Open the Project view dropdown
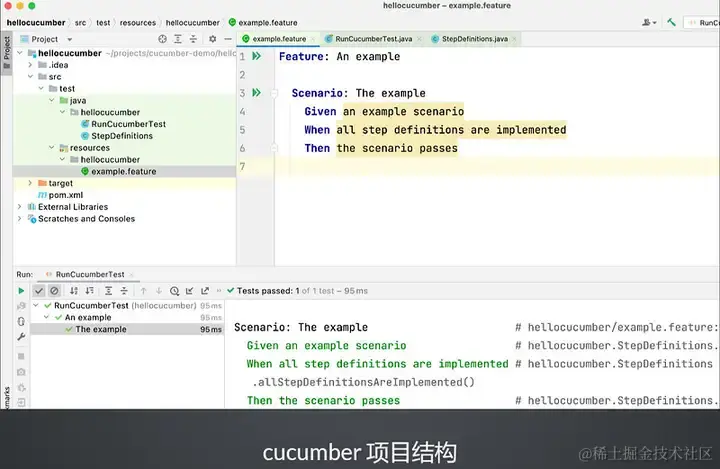 pos(69,40)
